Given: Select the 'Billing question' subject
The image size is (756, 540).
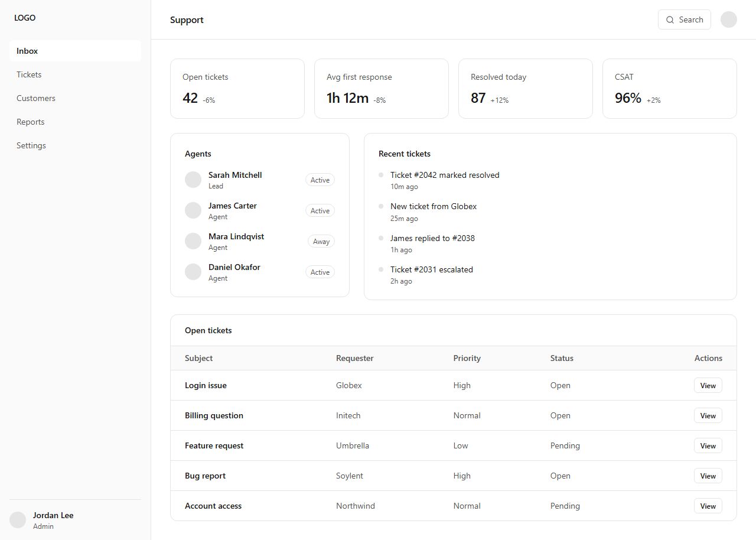Looking at the screenshot, I should coord(214,415).
